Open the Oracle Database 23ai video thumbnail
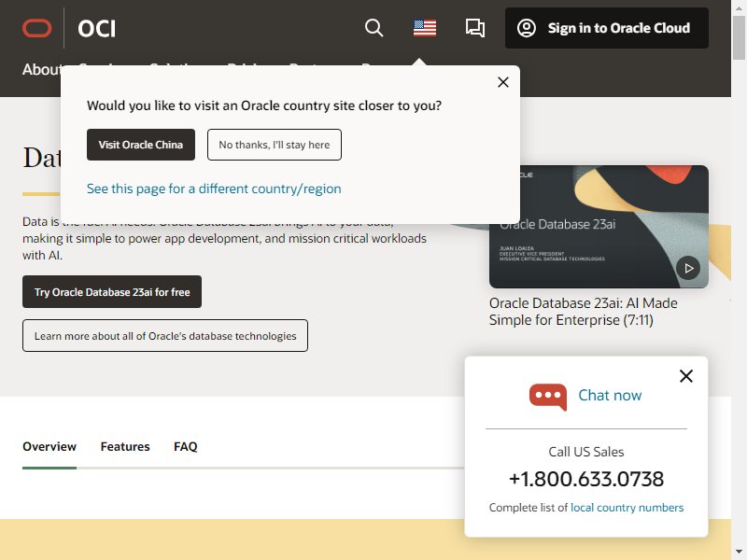 (599, 227)
